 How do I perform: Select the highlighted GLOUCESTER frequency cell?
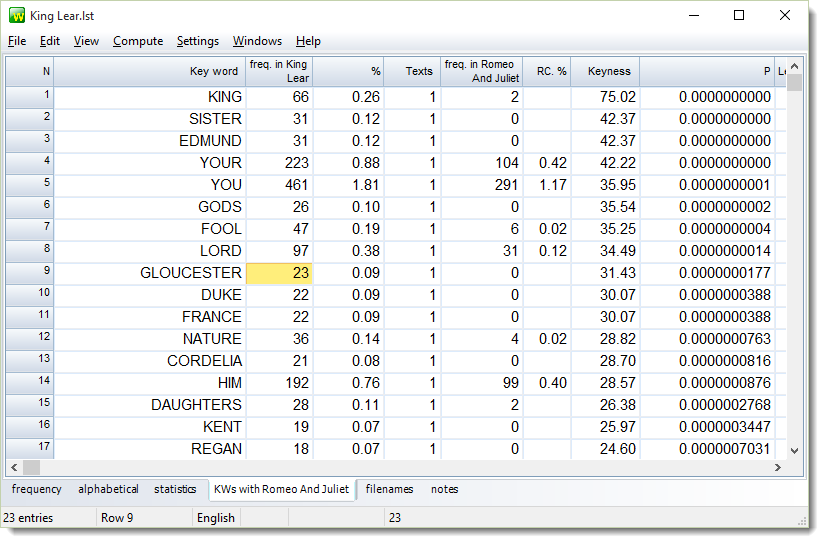tap(279, 273)
